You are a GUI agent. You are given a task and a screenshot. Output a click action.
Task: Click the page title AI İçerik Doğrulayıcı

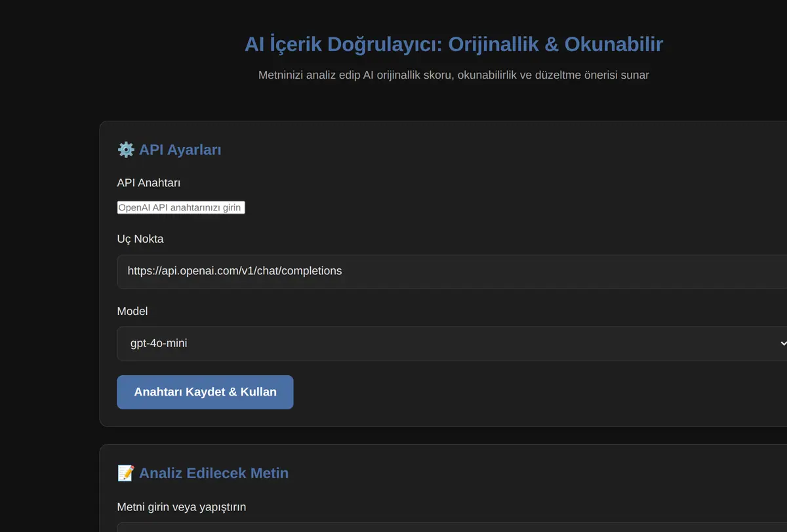(454, 44)
